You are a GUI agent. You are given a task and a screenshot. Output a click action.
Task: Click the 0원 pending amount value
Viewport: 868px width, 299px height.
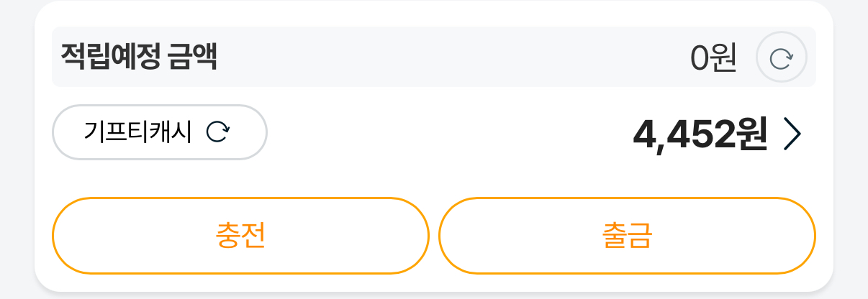pos(713,58)
